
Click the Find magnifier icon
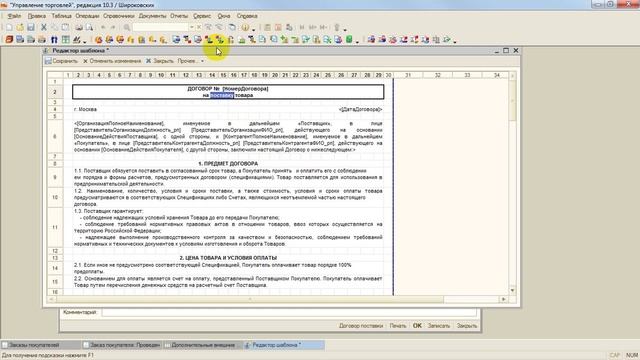127,27
